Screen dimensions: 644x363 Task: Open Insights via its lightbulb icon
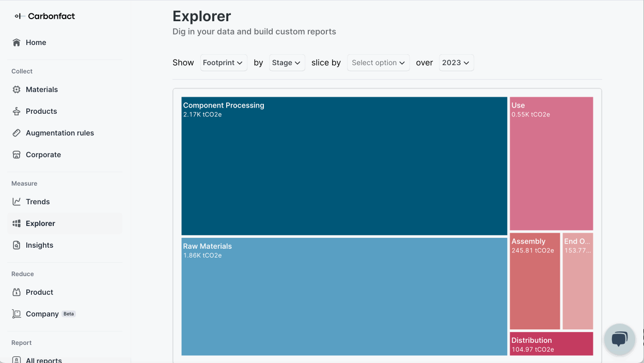15,245
